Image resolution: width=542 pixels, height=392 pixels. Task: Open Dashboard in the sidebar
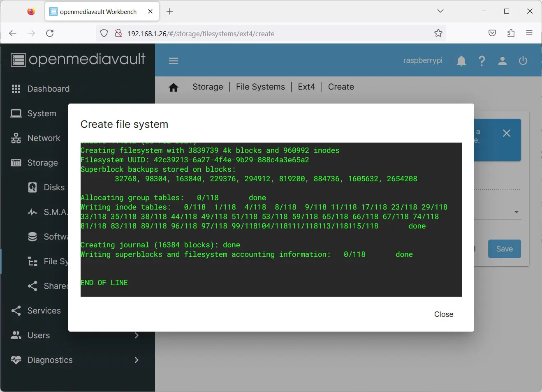tap(48, 89)
